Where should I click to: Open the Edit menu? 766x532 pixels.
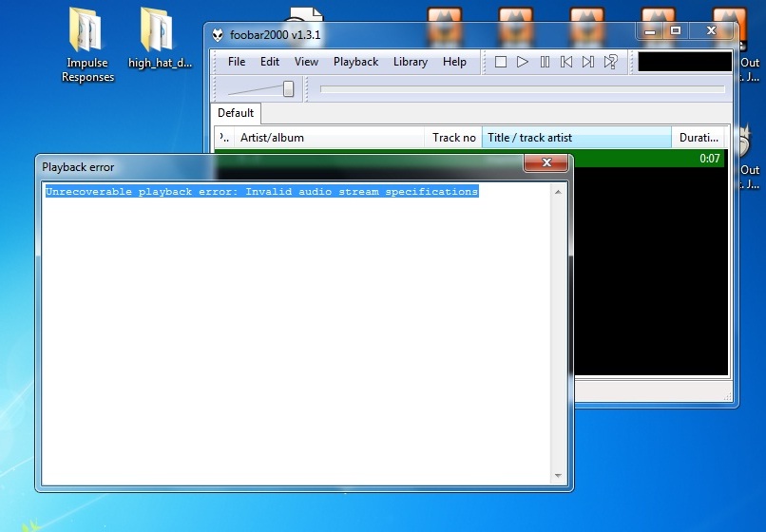coord(270,62)
